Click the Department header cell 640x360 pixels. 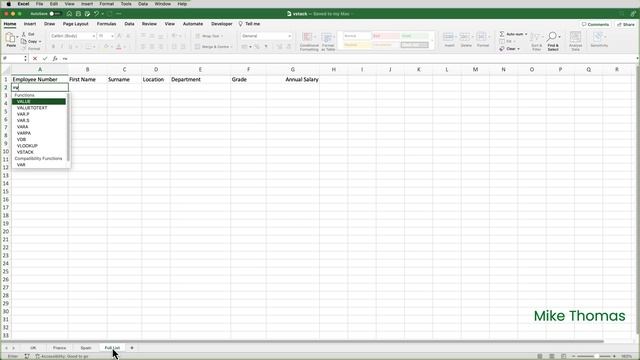pyautogui.click(x=200, y=79)
